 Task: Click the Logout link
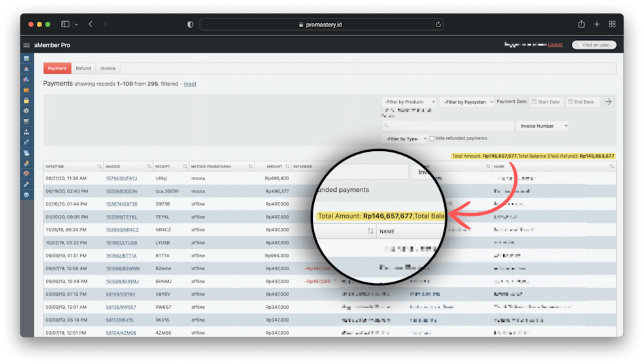coord(555,45)
